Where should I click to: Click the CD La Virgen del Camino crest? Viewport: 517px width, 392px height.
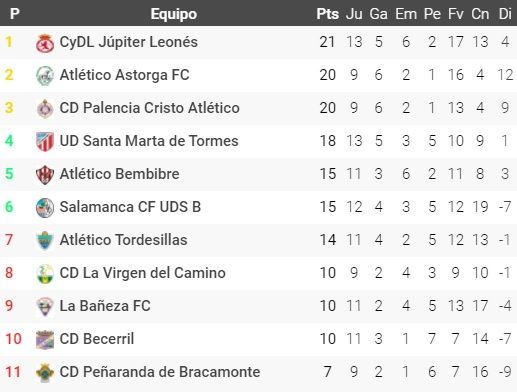pyautogui.click(x=45, y=274)
